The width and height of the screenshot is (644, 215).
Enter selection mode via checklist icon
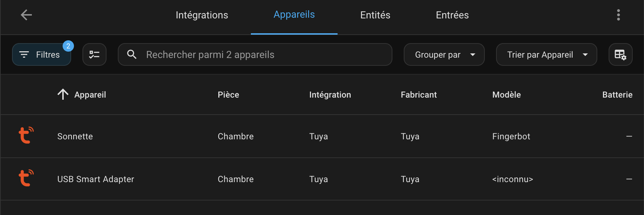[94, 54]
